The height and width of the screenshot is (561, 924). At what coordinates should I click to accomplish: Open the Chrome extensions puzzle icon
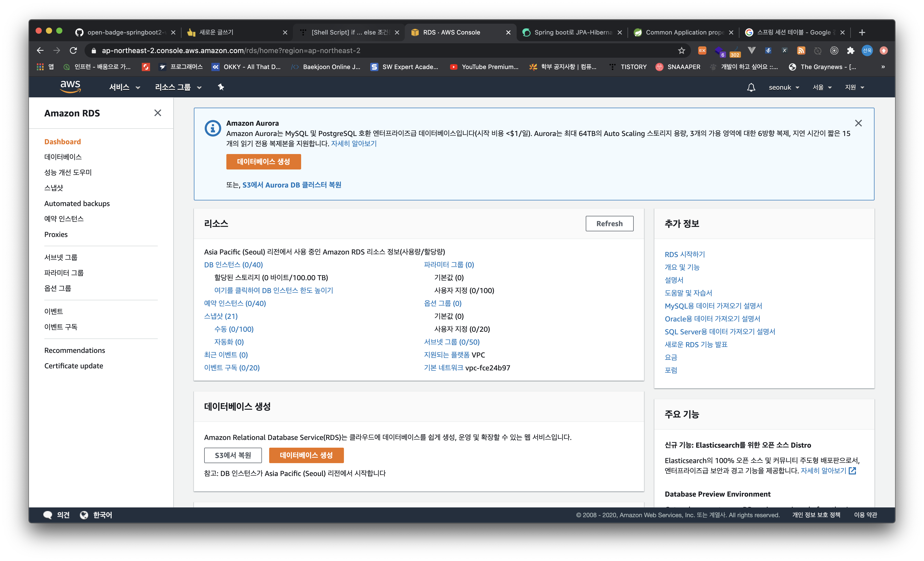851,50
